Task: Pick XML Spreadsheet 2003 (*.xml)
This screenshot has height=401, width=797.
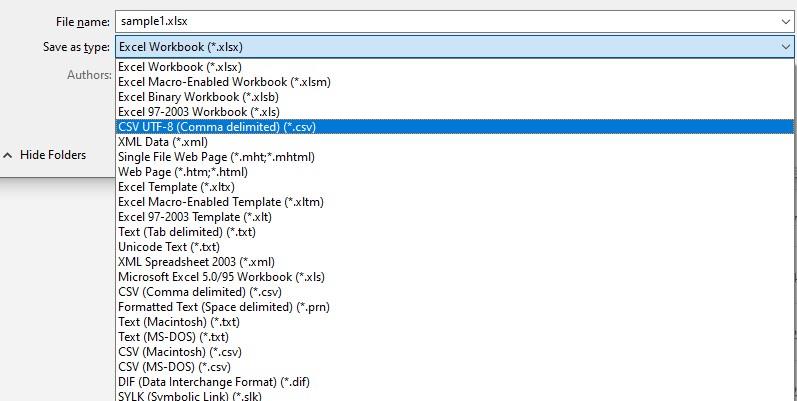Action: (x=454, y=262)
